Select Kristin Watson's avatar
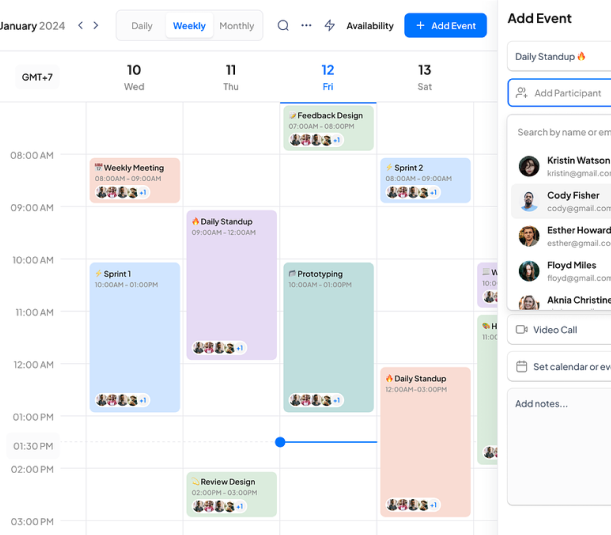This screenshot has height=535, width=611. click(529, 166)
